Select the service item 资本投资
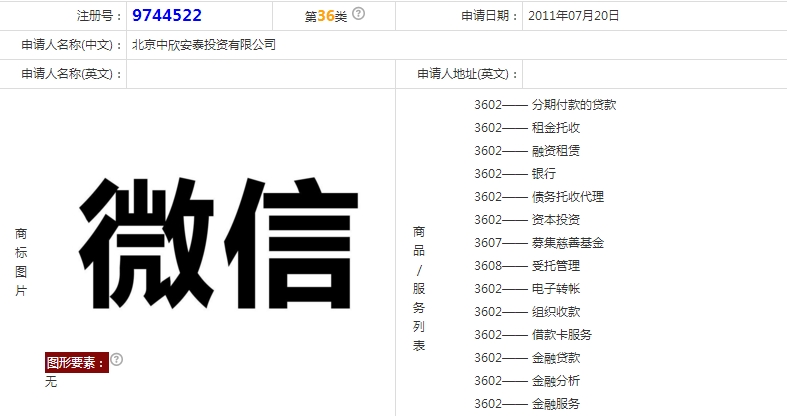The image size is (787, 416). pos(556,220)
